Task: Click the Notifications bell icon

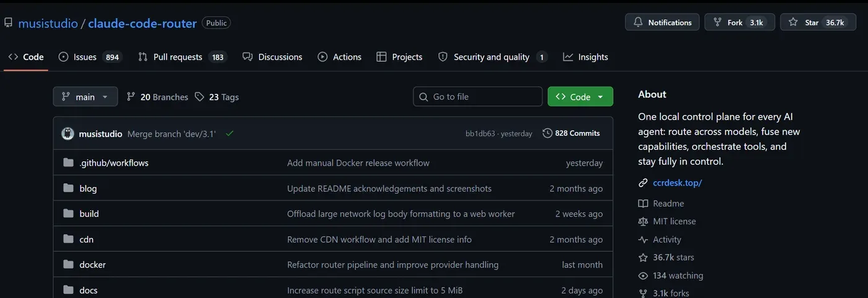Action: 638,22
